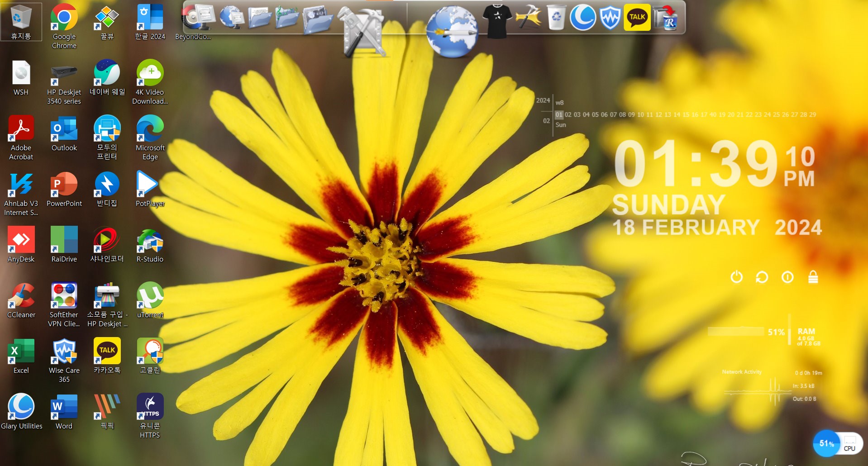The height and width of the screenshot is (466, 868).
Task: Click the 01:39 clock widget
Action: pyautogui.click(x=715, y=163)
